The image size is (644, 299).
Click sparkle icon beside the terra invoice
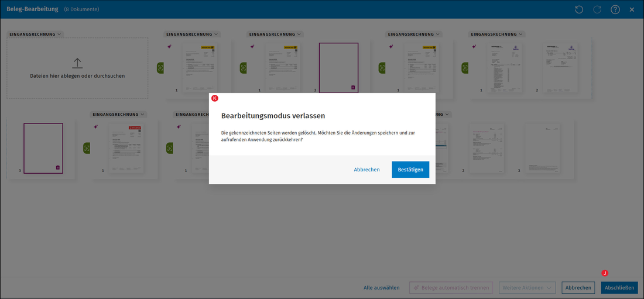point(474,47)
